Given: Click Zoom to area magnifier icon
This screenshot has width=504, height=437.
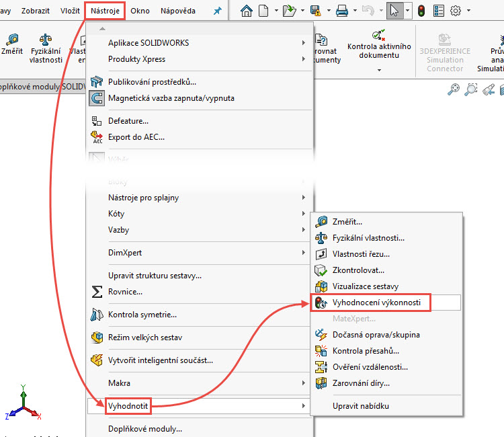Looking at the screenshot, I should click(x=471, y=89).
